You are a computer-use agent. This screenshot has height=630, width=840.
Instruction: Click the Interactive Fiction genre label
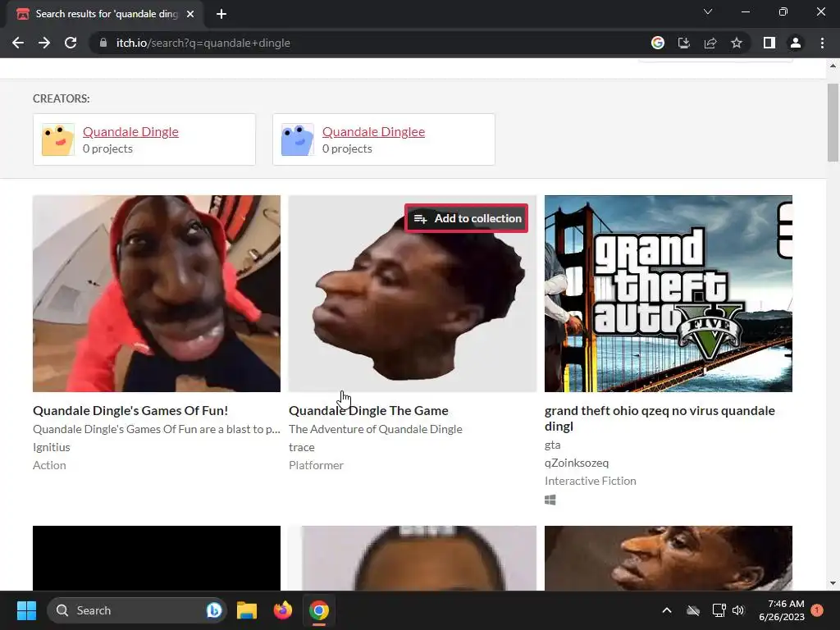click(x=591, y=481)
